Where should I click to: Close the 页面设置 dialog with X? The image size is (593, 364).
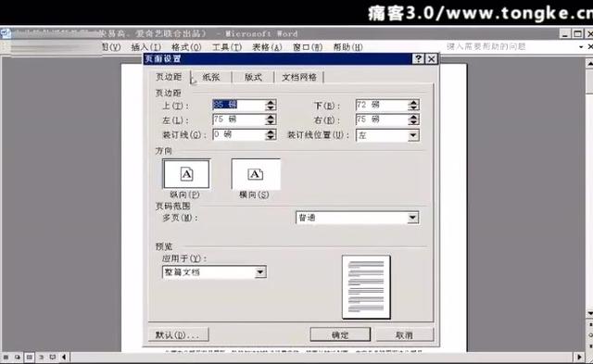click(431, 58)
